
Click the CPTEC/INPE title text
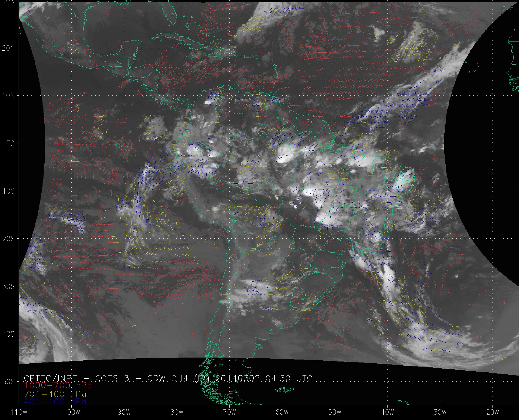pos(51,378)
